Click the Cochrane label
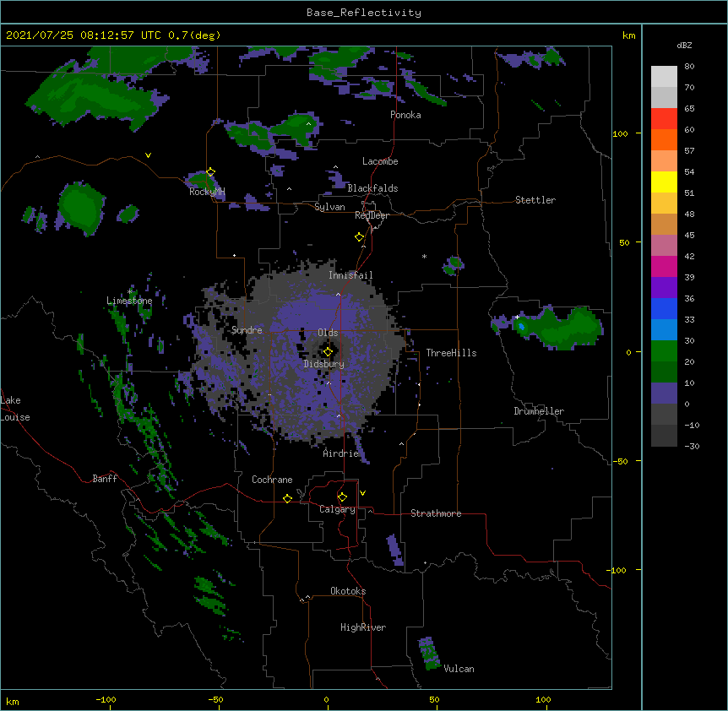 [272, 480]
